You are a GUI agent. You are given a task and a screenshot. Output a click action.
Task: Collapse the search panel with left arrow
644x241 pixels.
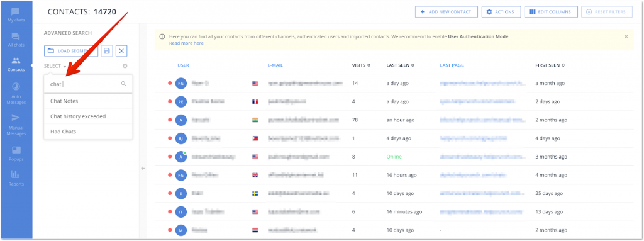click(143, 168)
